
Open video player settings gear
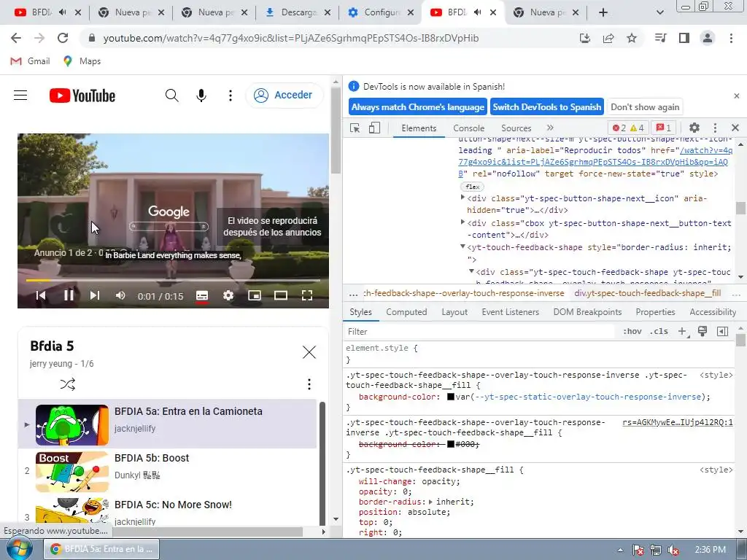coord(228,296)
